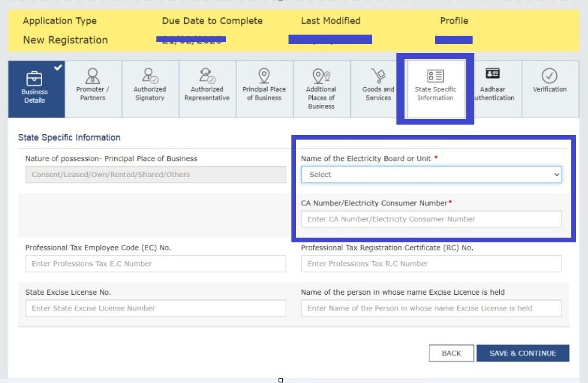Open the Verification checkmark circle icon

click(549, 76)
